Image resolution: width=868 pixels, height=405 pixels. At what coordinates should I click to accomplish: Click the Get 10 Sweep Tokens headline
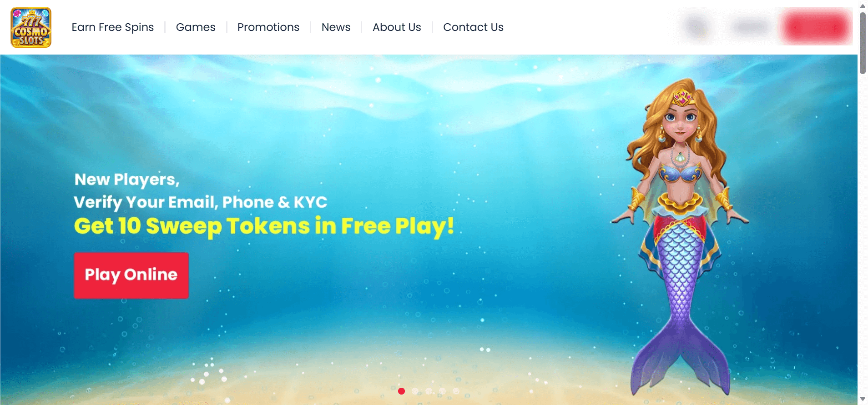coord(264,226)
